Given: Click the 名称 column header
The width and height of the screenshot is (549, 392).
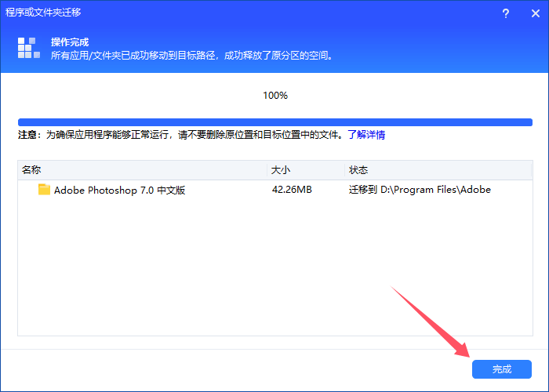Looking at the screenshot, I should click(x=143, y=170).
